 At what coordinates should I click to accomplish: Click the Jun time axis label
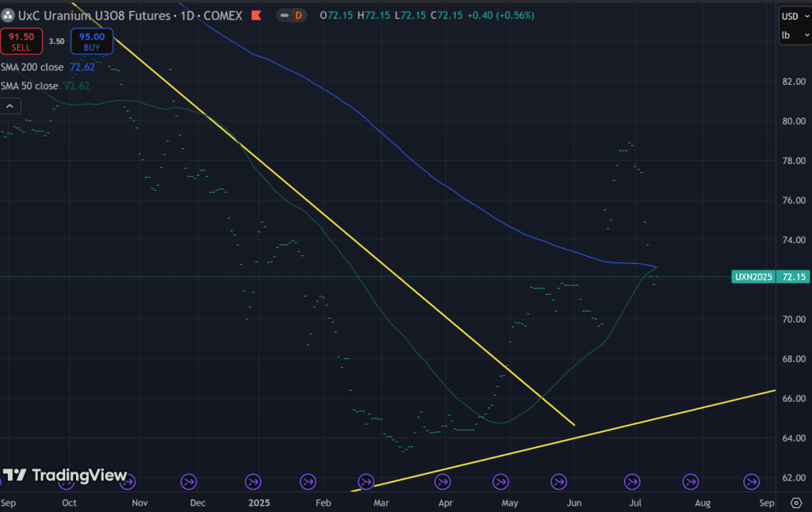[x=574, y=502]
